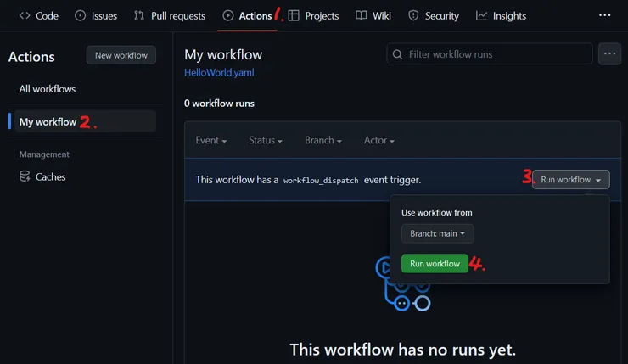Screen dimensions: 628x364
Task: Click the Security shield icon
Action: (413, 15)
